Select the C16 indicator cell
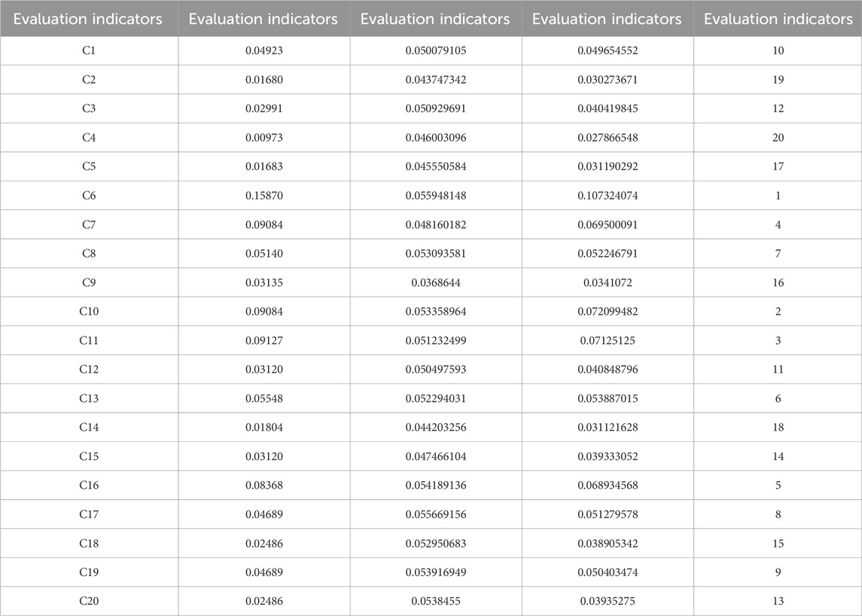Image resolution: width=862 pixels, height=616 pixels. [89, 486]
